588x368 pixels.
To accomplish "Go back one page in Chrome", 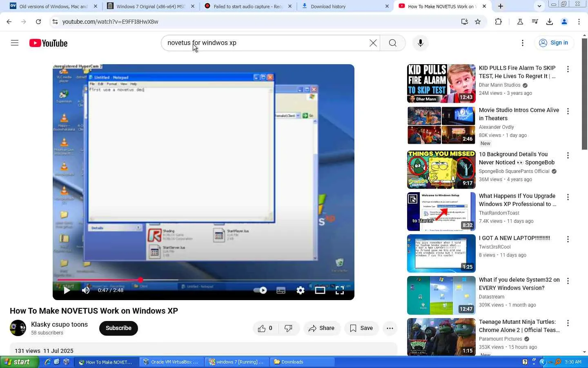I will 9,22.
